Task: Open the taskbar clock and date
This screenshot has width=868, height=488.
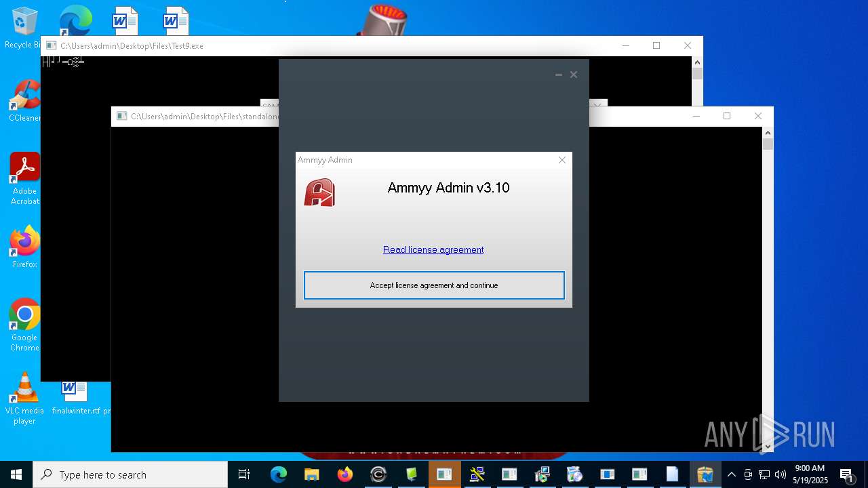Action: click(810, 474)
